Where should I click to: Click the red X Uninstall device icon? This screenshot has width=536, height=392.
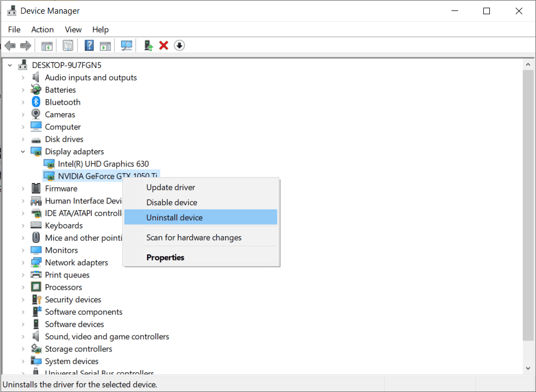[163, 46]
